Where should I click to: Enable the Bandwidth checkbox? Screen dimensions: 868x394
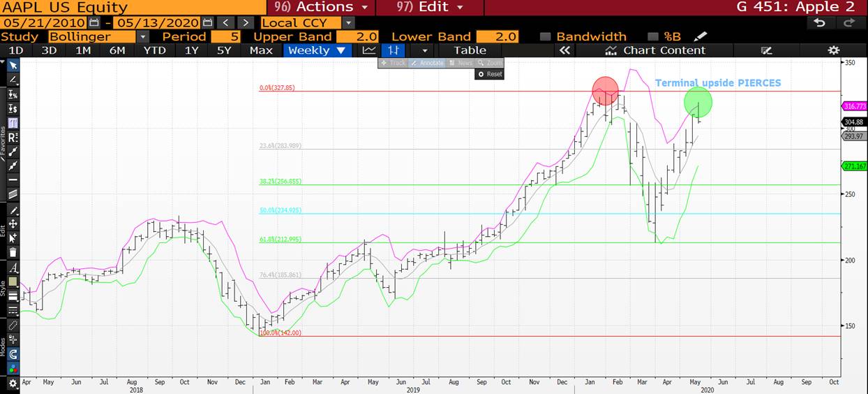pyautogui.click(x=546, y=36)
